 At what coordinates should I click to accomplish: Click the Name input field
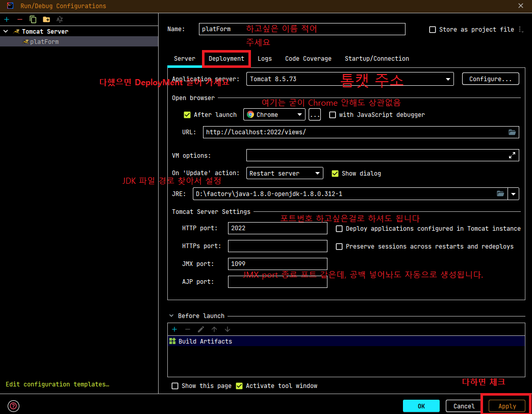click(302, 29)
